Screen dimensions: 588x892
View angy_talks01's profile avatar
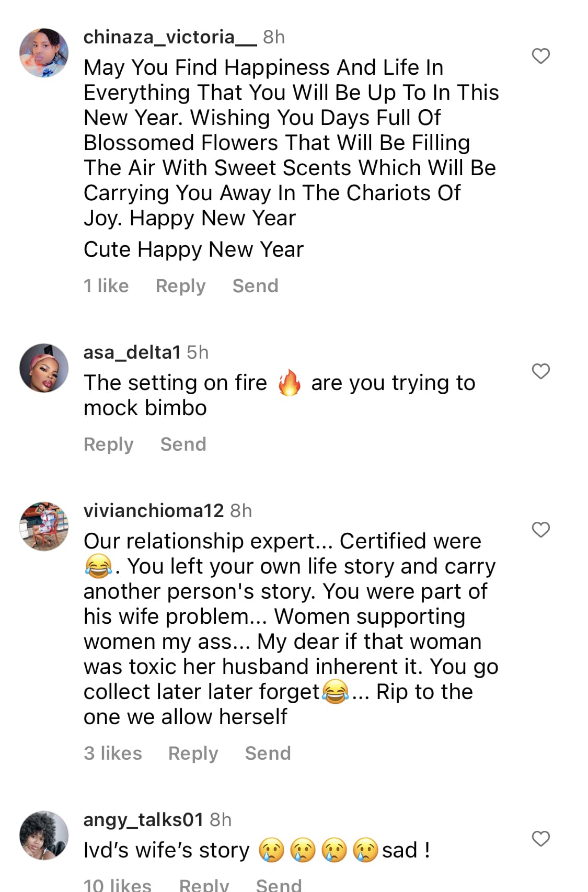[44, 836]
